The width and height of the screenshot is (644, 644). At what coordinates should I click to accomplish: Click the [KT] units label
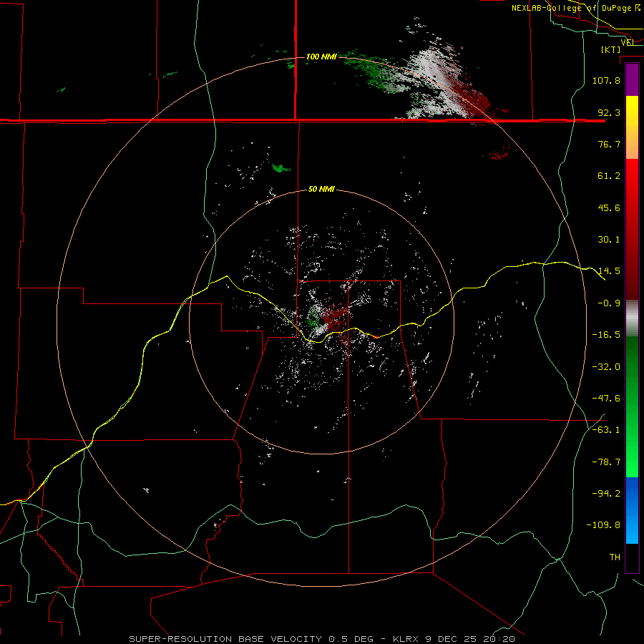pyautogui.click(x=611, y=49)
